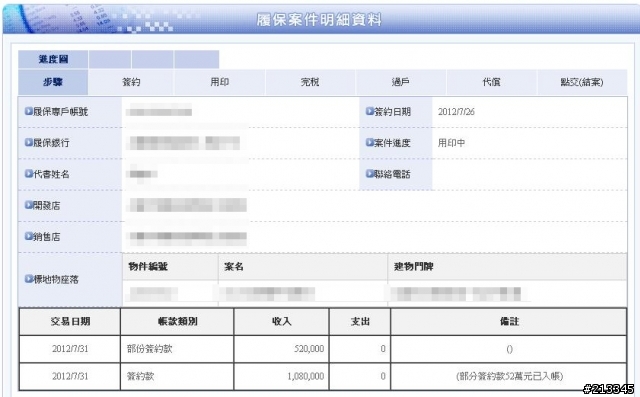Click the arrow icon beside 簽約日期
Viewport: 640px width, 397px height.
pyautogui.click(x=370, y=111)
